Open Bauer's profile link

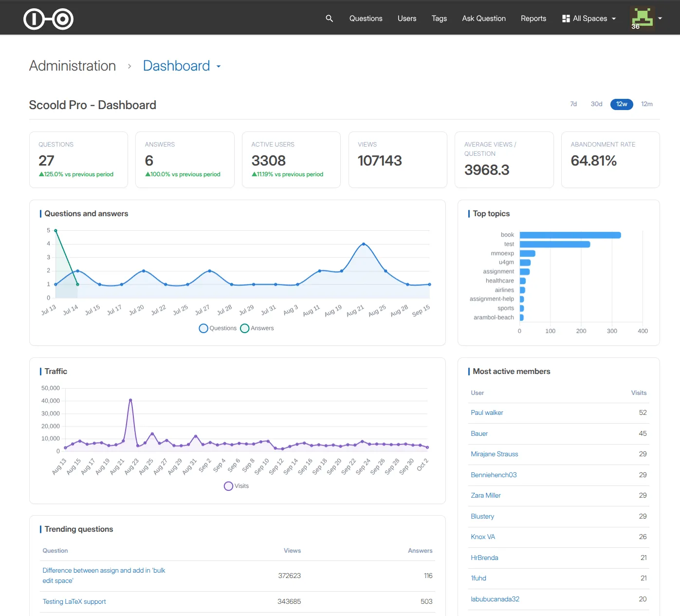479,434
